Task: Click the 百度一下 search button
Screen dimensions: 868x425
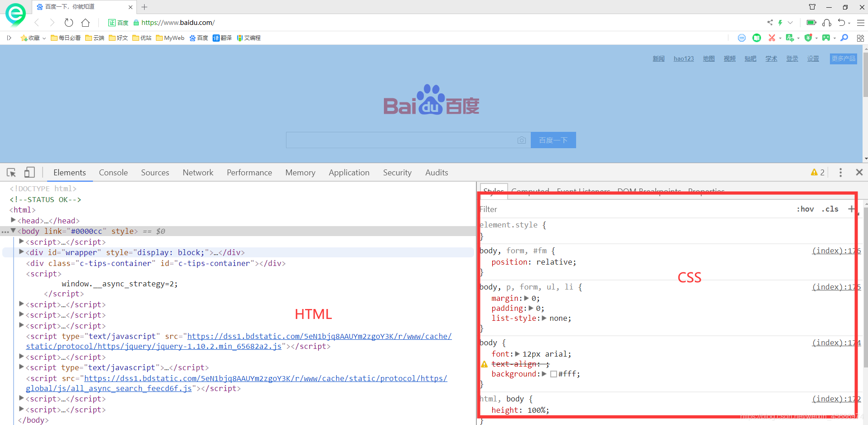Action: tap(553, 140)
